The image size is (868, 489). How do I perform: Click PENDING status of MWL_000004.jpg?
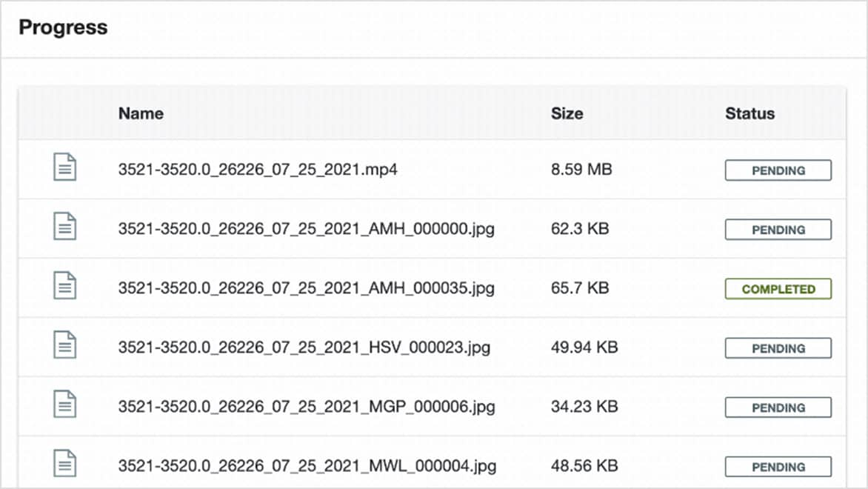pos(778,467)
